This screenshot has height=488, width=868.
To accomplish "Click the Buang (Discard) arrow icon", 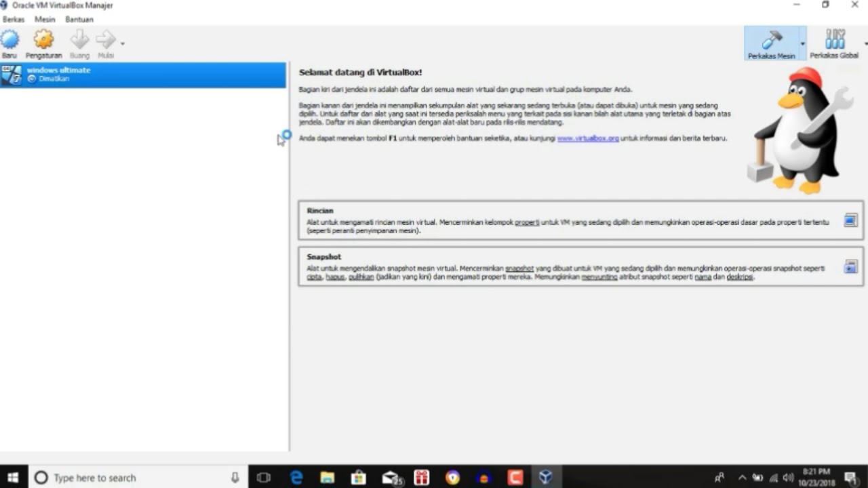I will click(79, 39).
